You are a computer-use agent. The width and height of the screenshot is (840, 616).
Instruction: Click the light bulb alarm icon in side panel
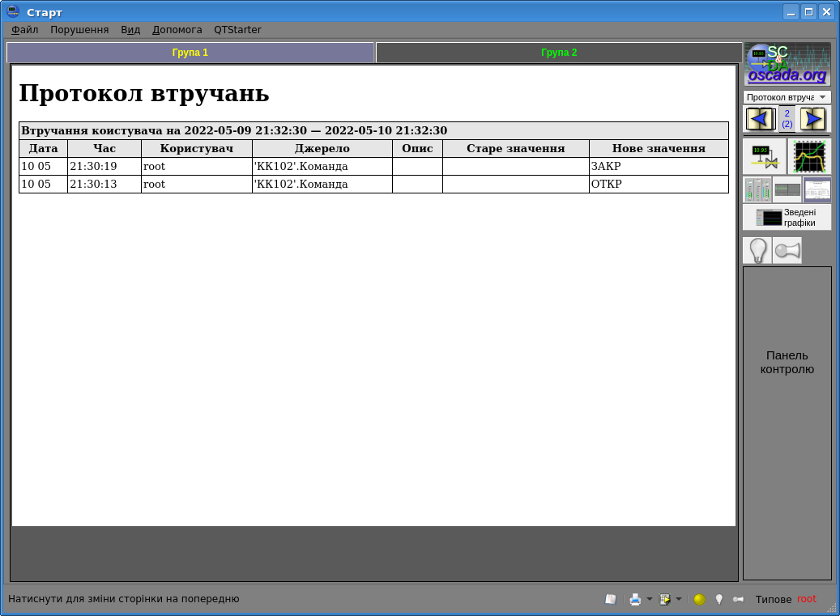(x=757, y=251)
